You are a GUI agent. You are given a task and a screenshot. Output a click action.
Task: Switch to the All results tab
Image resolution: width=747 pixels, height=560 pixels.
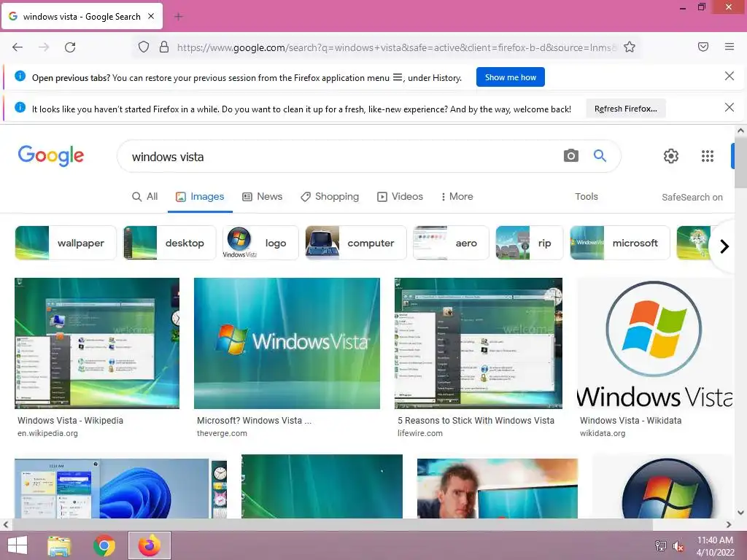click(145, 197)
